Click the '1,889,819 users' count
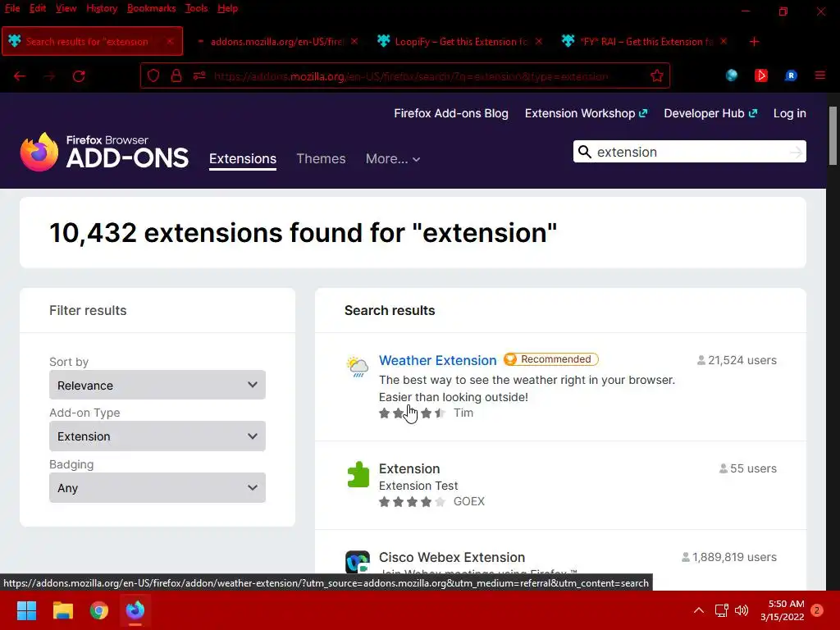 pos(728,557)
